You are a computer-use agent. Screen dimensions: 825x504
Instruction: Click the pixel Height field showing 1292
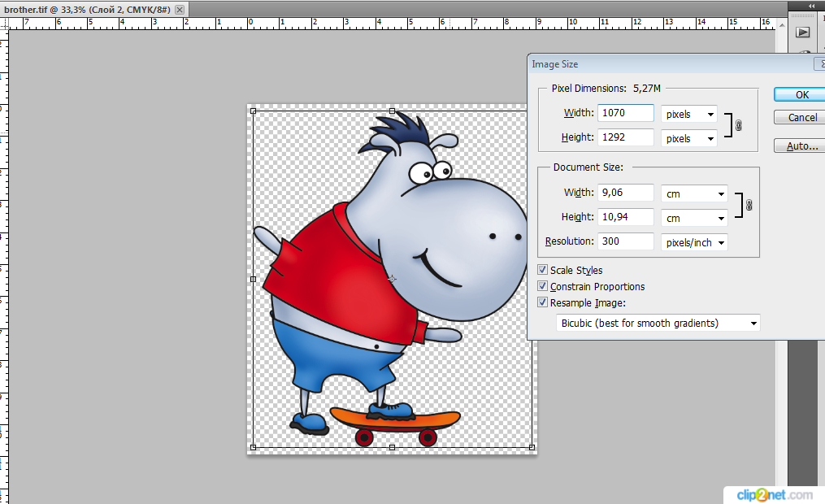(x=626, y=137)
